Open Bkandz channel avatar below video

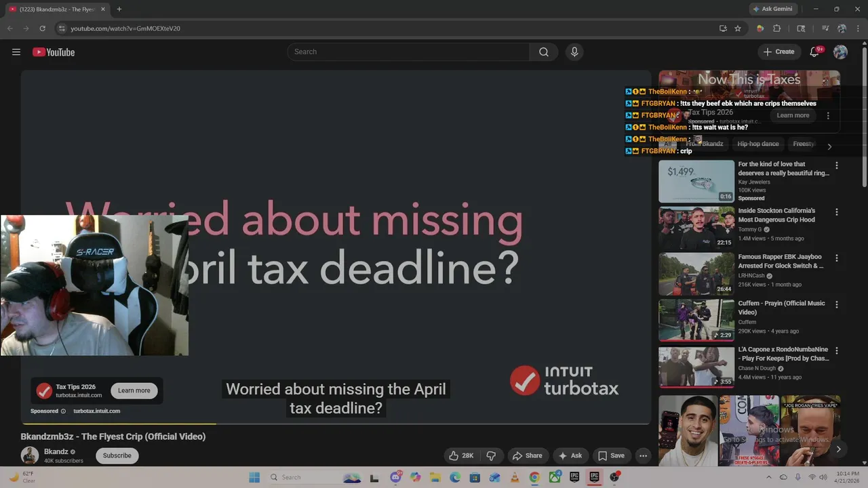point(30,455)
